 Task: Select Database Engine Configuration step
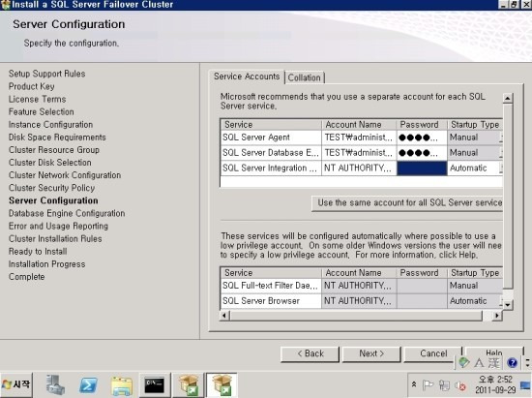[x=67, y=213]
